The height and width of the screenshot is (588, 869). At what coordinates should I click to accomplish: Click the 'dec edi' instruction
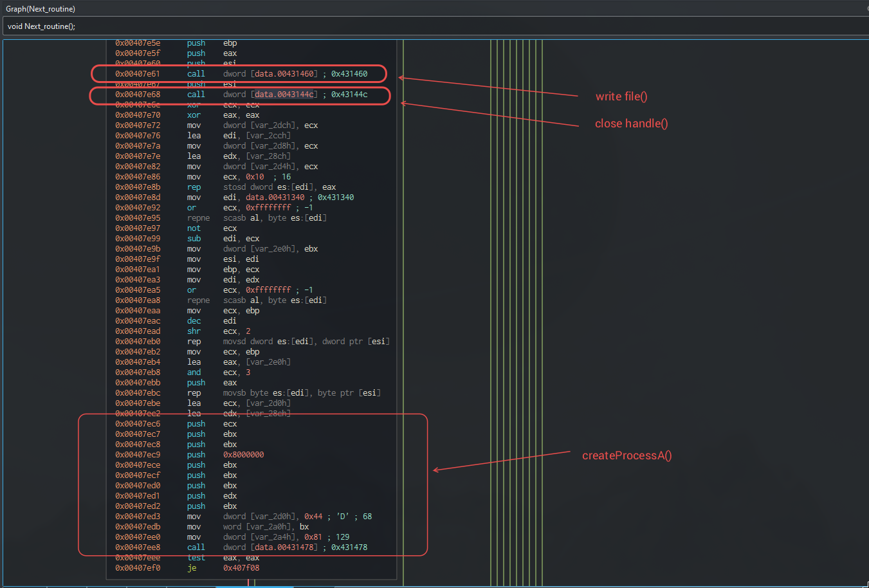212,321
